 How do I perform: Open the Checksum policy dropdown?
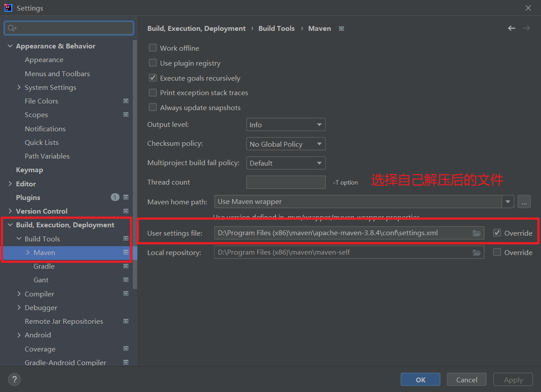tap(286, 144)
